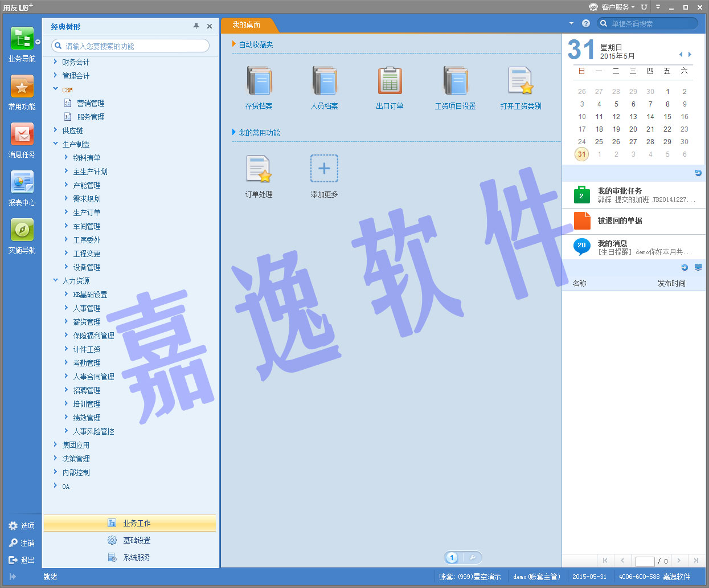
Task: Open the 订单处理 shortcut icon
Action: pyautogui.click(x=259, y=169)
